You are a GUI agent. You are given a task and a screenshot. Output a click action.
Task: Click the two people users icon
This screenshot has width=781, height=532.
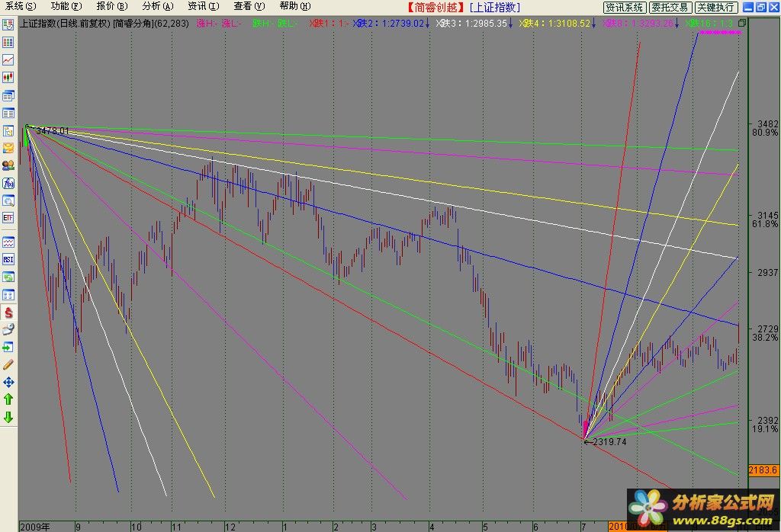coord(8,165)
